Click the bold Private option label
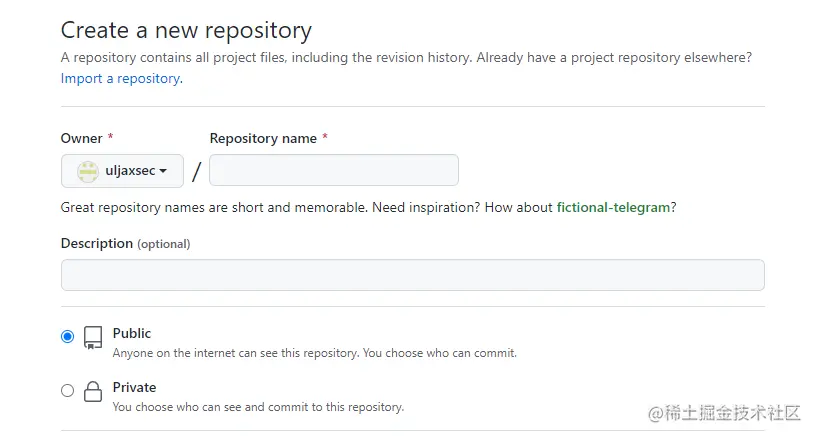 pos(134,387)
